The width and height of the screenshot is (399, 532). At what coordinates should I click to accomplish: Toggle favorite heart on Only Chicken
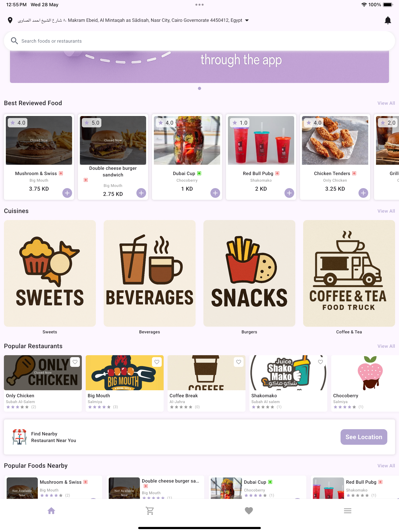coord(75,362)
